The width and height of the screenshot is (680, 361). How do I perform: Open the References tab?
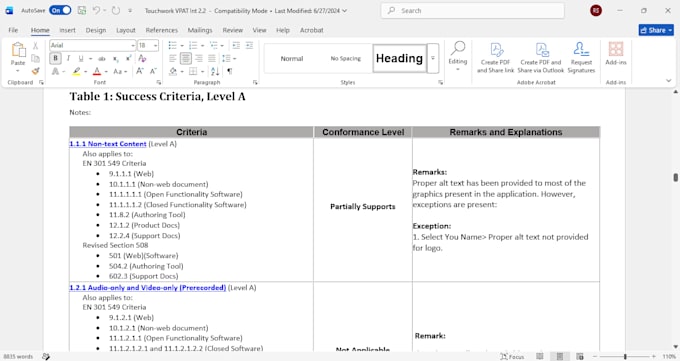tap(161, 30)
